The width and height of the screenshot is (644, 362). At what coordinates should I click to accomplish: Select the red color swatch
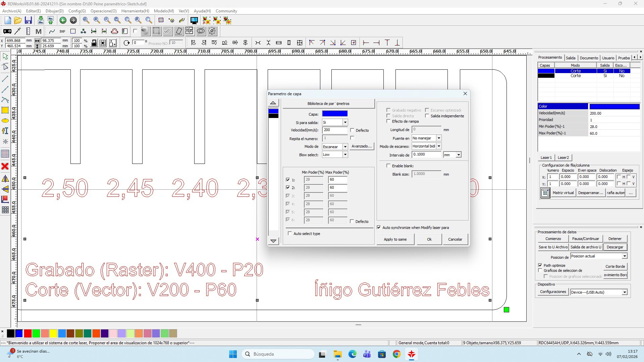tap(28, 334)
